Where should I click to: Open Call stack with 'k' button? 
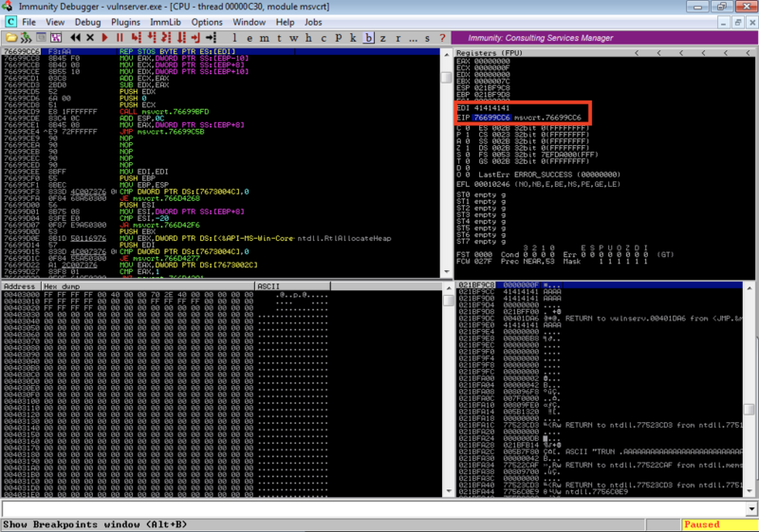[353, 38]
